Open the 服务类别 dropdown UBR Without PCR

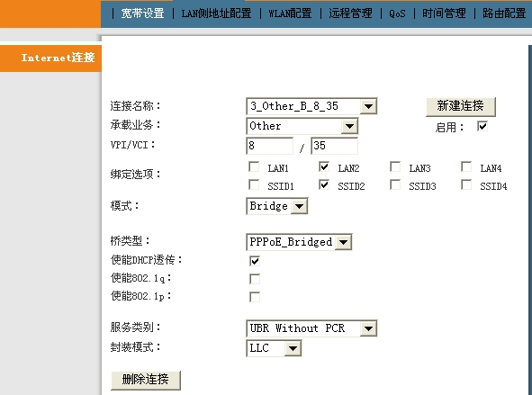[311, 328]
